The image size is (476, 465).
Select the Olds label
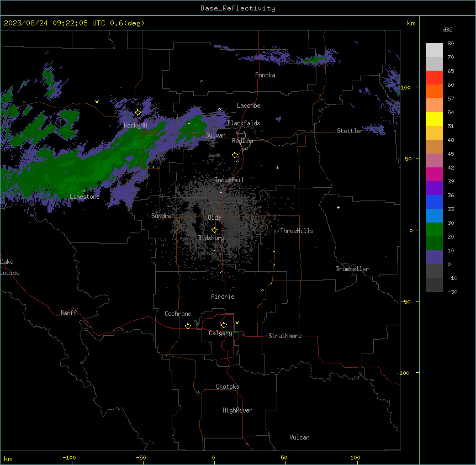tap(214, 218)
